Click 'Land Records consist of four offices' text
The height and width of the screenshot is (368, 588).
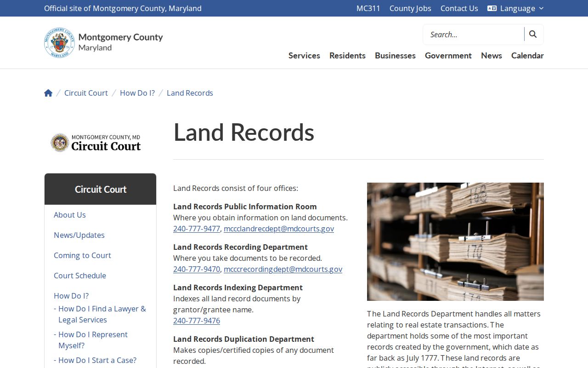pyautogui.click(x=236, y=188)
